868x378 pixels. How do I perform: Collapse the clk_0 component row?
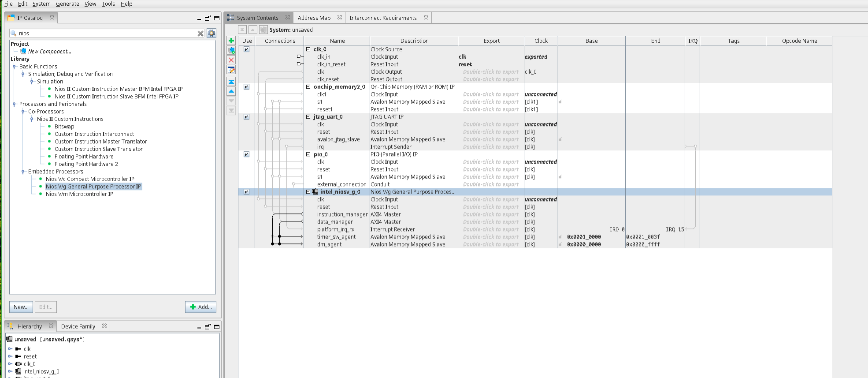(308, 49)
